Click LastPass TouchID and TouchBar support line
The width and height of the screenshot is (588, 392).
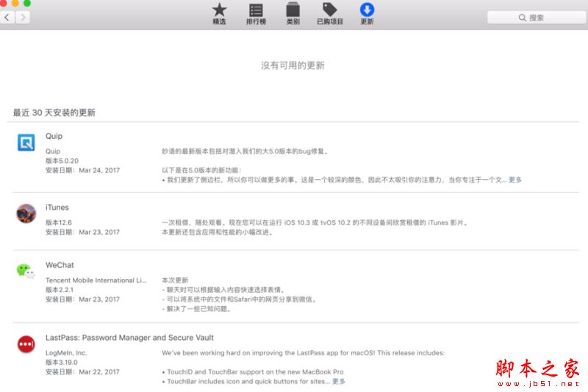(253, 371)
